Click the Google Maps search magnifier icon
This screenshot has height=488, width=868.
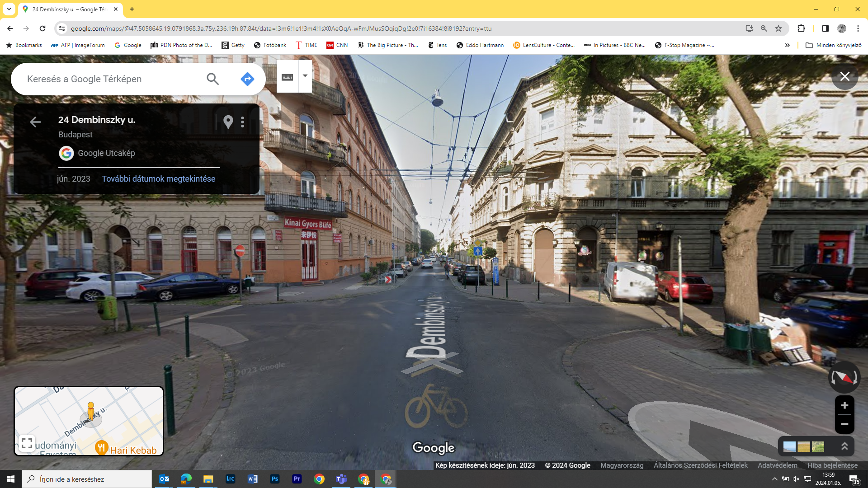tap(212, 79)
